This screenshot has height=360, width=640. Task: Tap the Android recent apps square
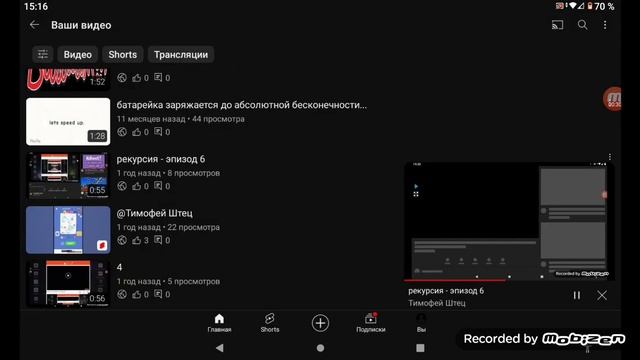[x=420, y=348]
